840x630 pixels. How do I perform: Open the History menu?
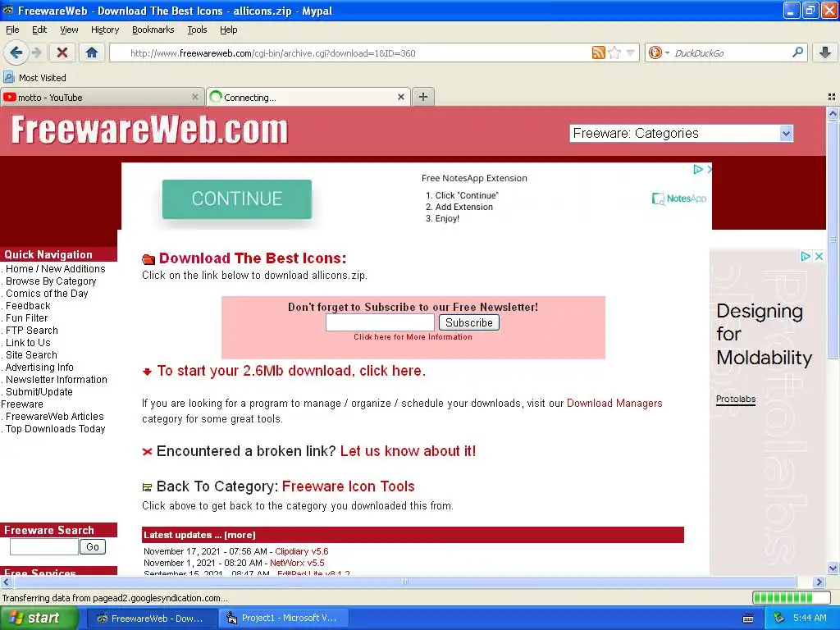coord(105,30)
